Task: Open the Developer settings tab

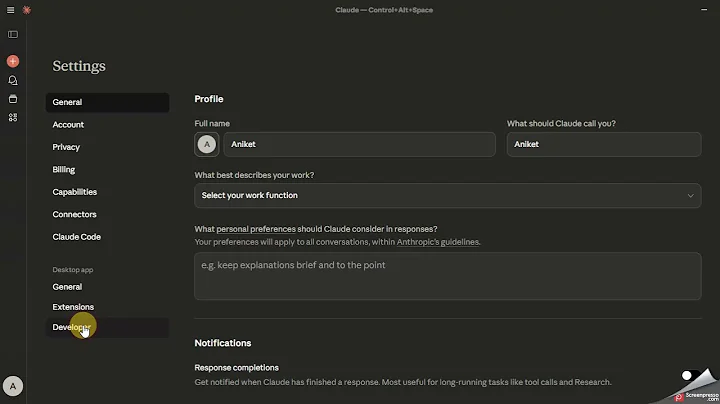Action: click(107, 327)
